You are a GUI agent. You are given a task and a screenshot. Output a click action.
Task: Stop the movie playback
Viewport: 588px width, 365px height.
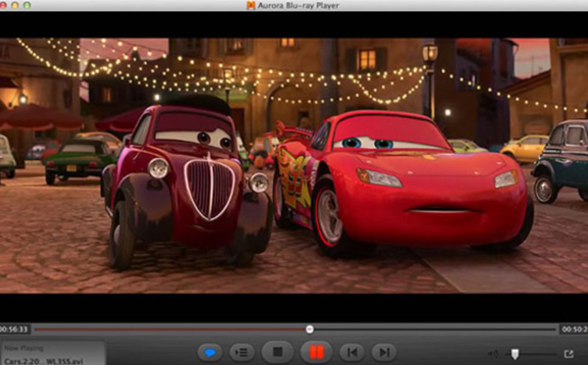point(278,352)
